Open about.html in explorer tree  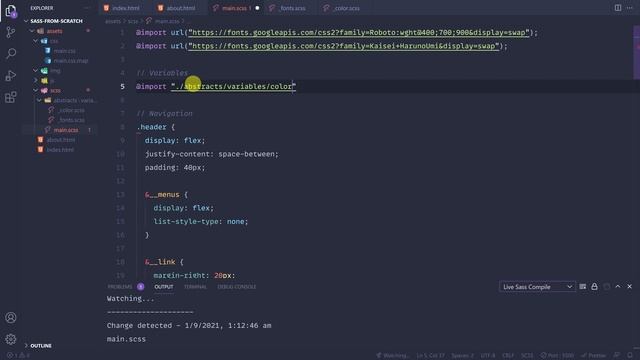coord(60,140)
